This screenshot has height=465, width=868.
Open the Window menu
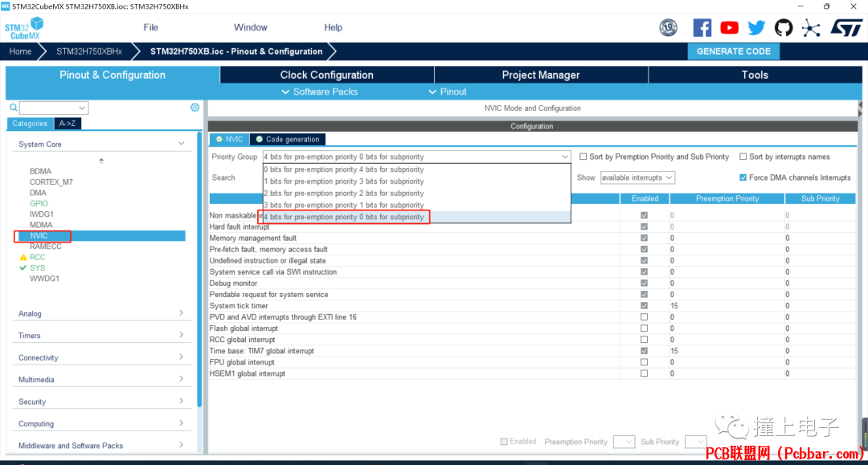(x=250, y=27)
